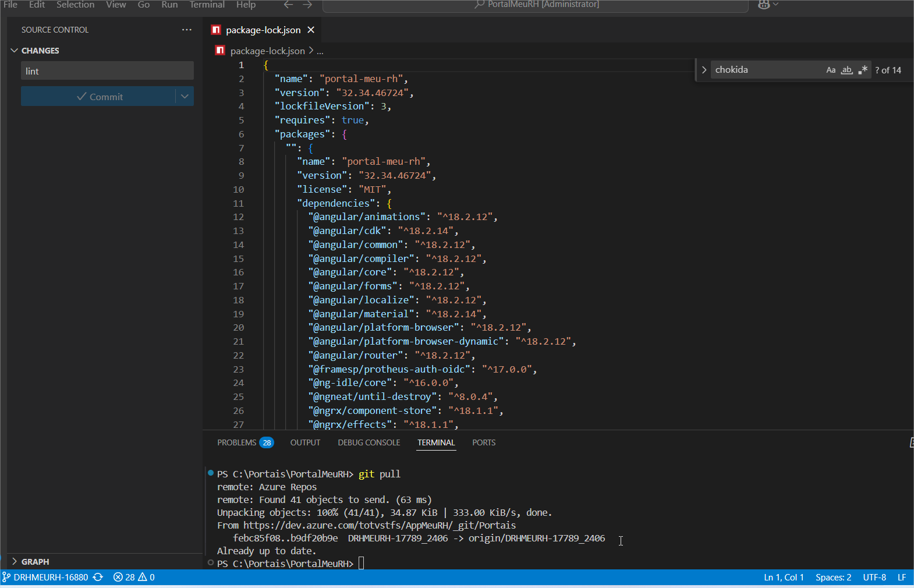Screen dimensions: 914x588
Task: Open the Terminal menu
Action: 207,5
